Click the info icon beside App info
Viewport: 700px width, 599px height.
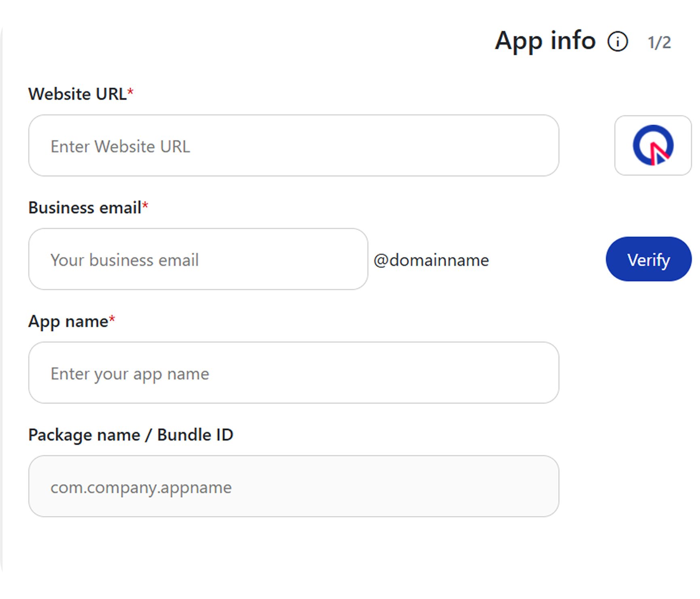click(x=617, y=42)
